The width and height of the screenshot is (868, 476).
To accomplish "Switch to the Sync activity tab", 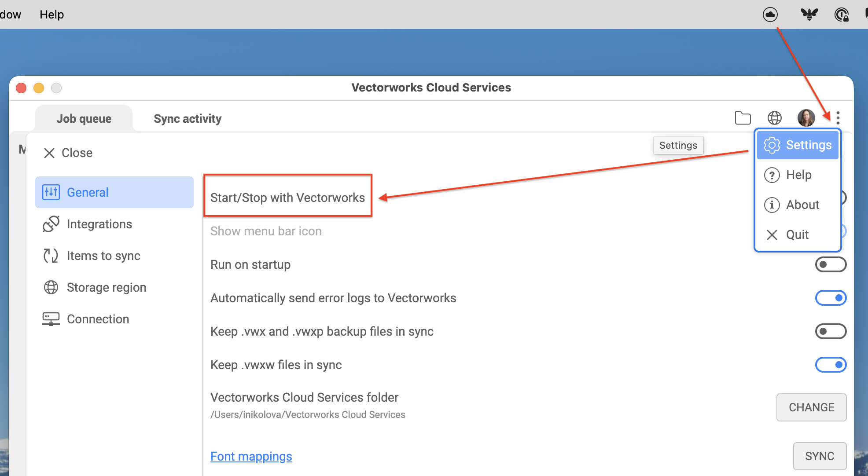I will tap(188, 119).
